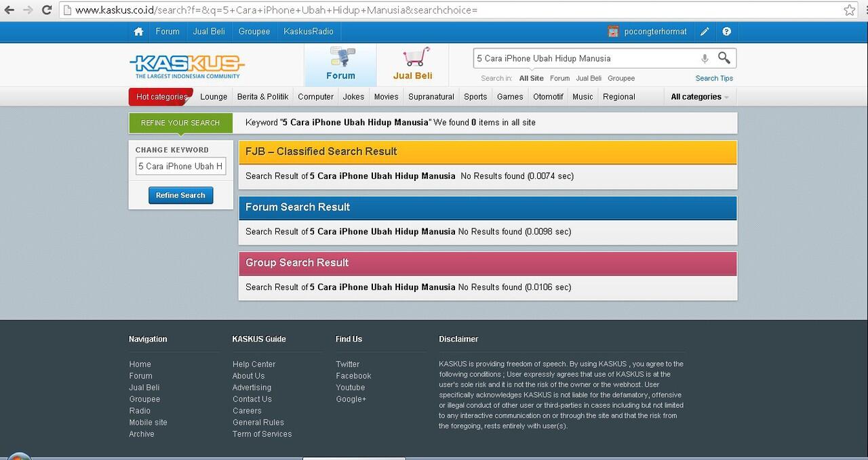Image resolution: width=868 pixels, height=460 pixels.
Task: Click the Refine Your Search header
Action: tap(180, 123)
